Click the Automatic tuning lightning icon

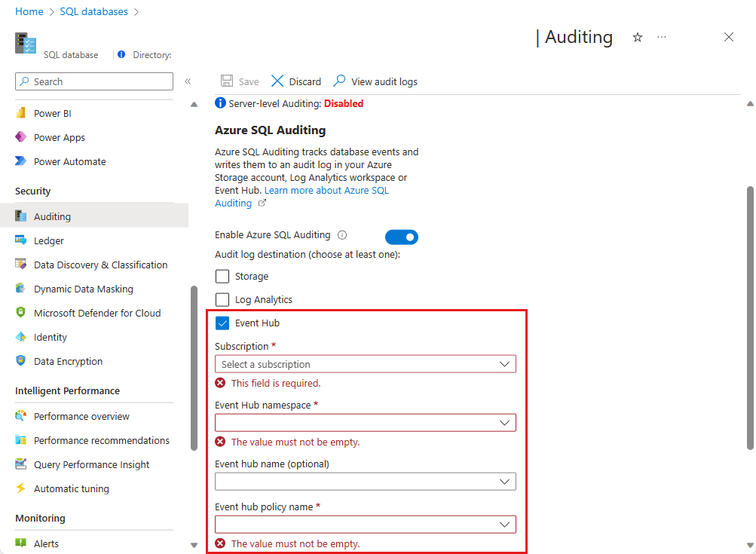point(21,488)
